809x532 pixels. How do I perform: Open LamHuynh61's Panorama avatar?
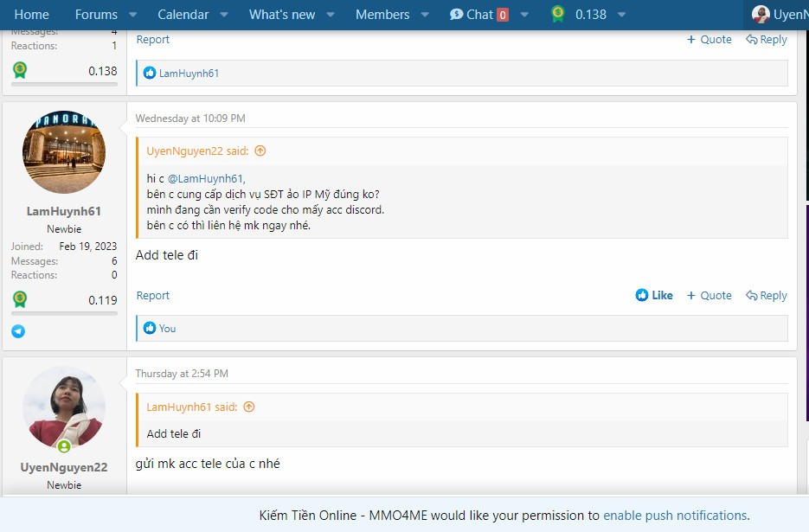click(64, 152)
